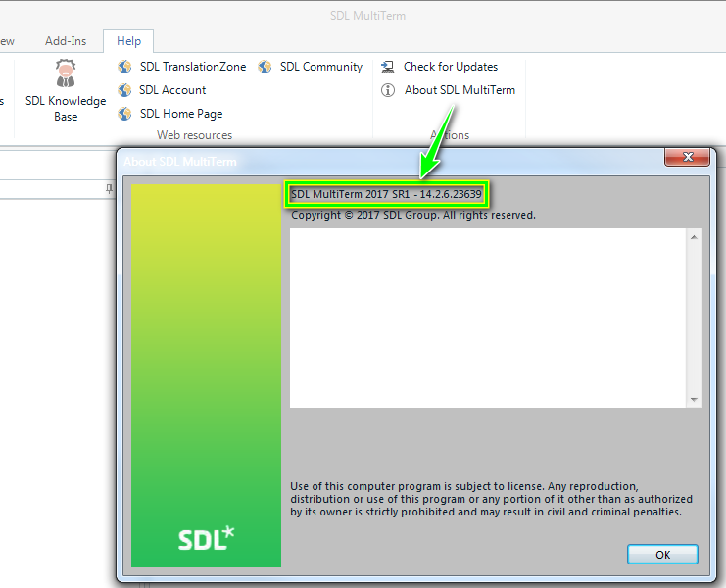Click the SDL TranslationZone globe icon
This screenshot has height=588, width=726.
[x=124, y=67]
